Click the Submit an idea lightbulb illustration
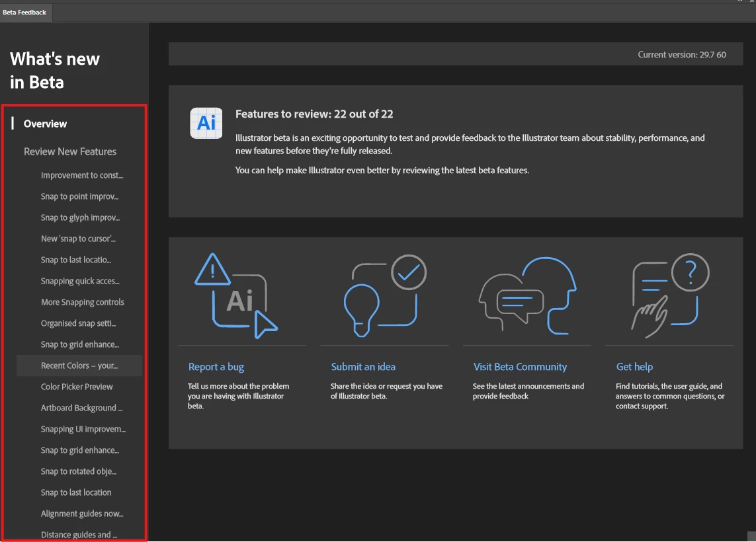Viewport: 756px width, 542px height. coord(385,295)
